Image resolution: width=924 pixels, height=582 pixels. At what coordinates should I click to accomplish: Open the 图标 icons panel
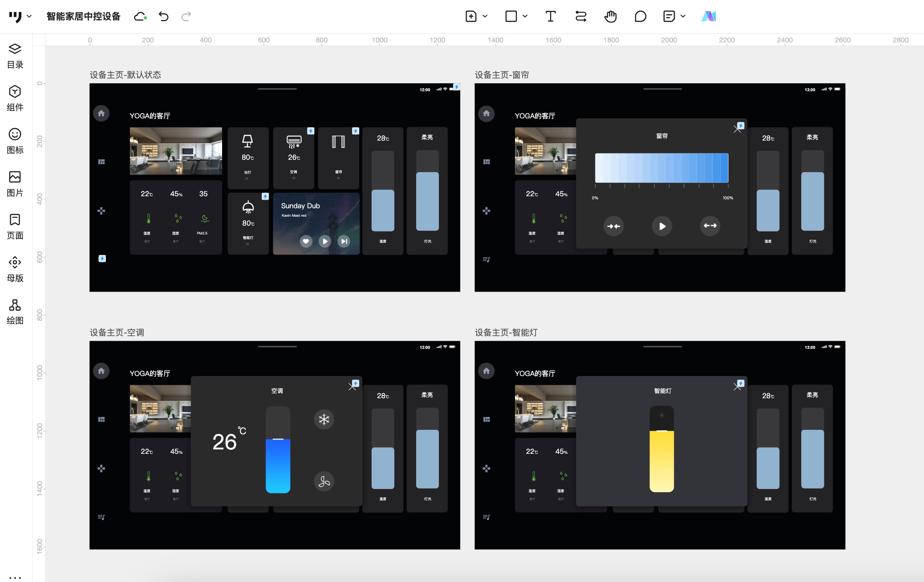pyautogui.click(x=15, y=141)
